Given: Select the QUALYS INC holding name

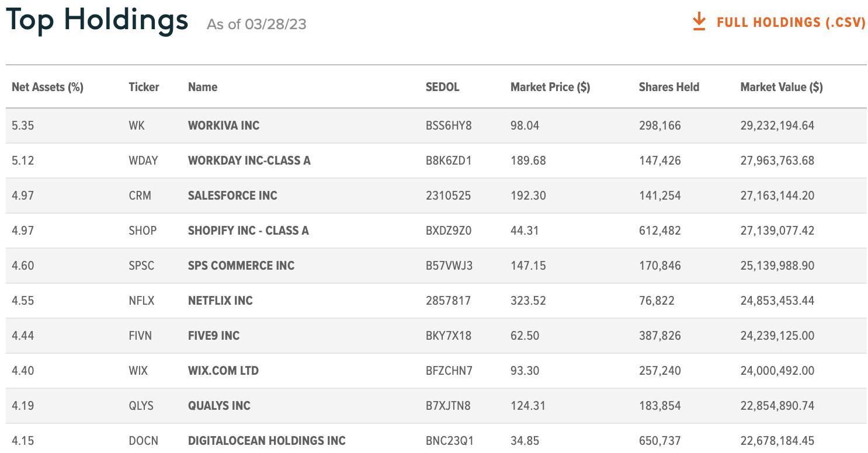Looking at the screenshot, I should (x=219, y=406).
